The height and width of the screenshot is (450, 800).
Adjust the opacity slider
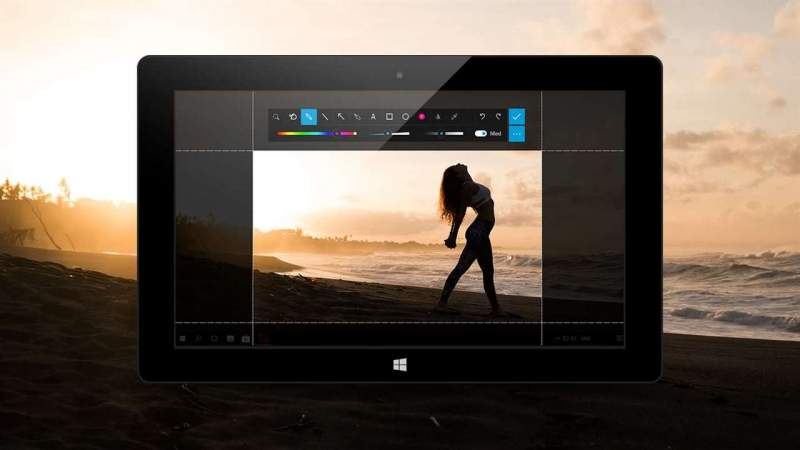click(444, 134)
